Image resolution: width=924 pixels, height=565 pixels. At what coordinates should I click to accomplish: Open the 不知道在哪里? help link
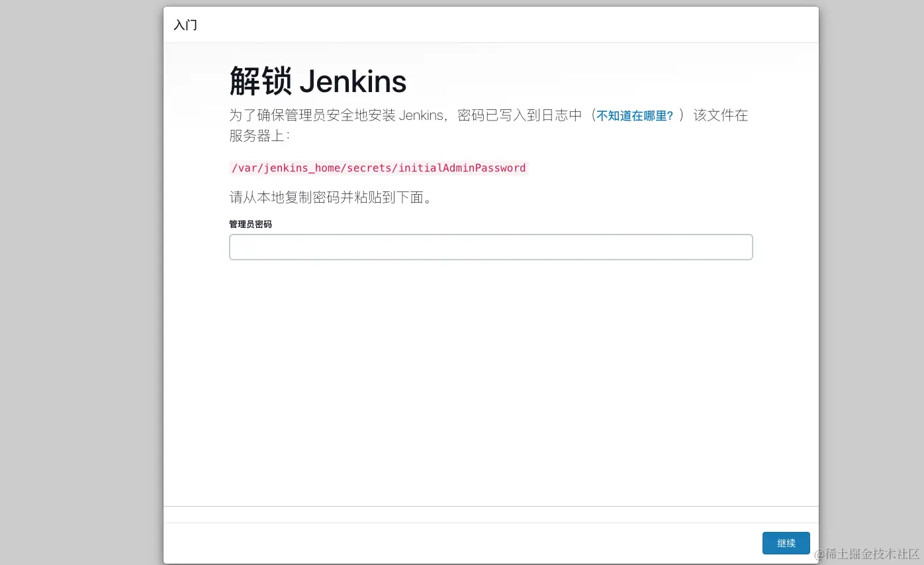635,116
